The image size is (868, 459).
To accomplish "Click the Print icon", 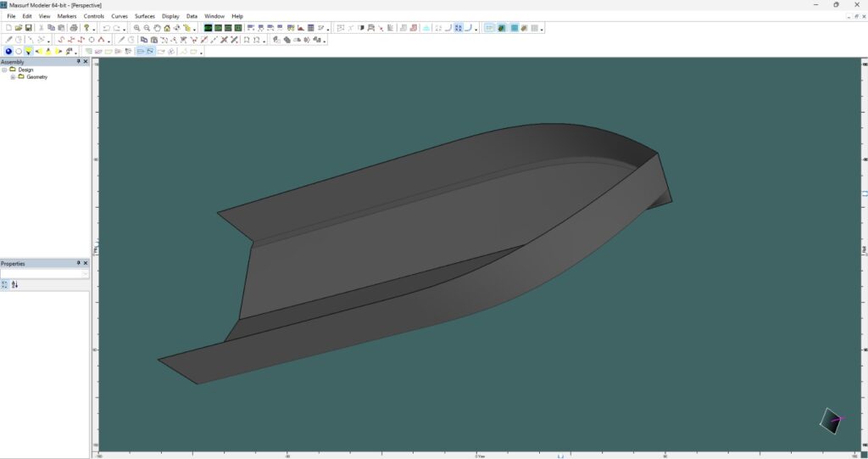I will tap(74, 28).
